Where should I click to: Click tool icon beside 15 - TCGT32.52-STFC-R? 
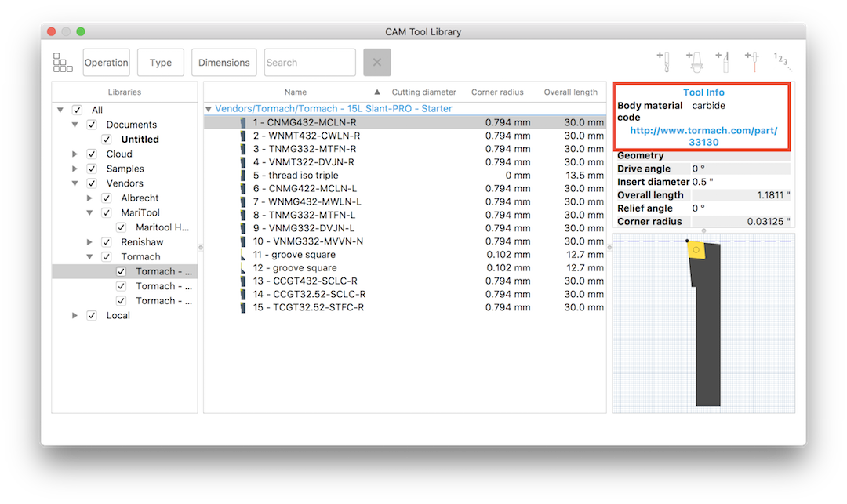click(x=243, y=307)
